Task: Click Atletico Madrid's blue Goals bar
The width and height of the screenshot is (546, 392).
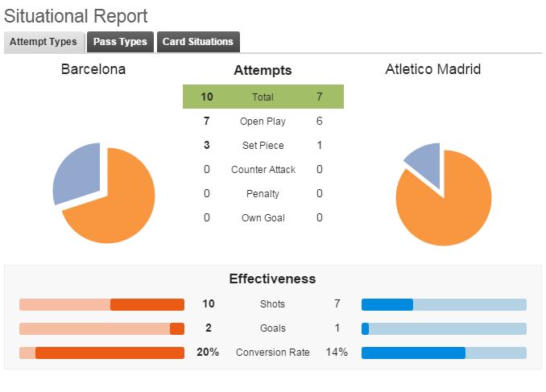Action: point(366,328)
